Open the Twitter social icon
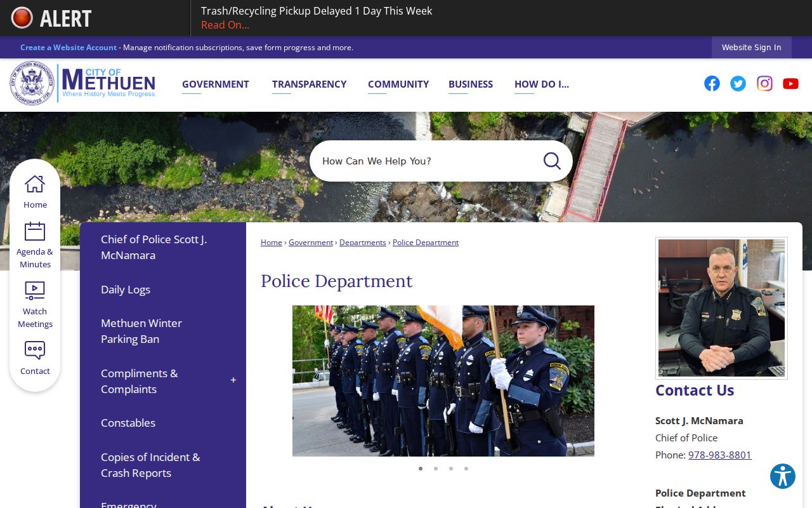812x508 pixels. click(738, 84)
